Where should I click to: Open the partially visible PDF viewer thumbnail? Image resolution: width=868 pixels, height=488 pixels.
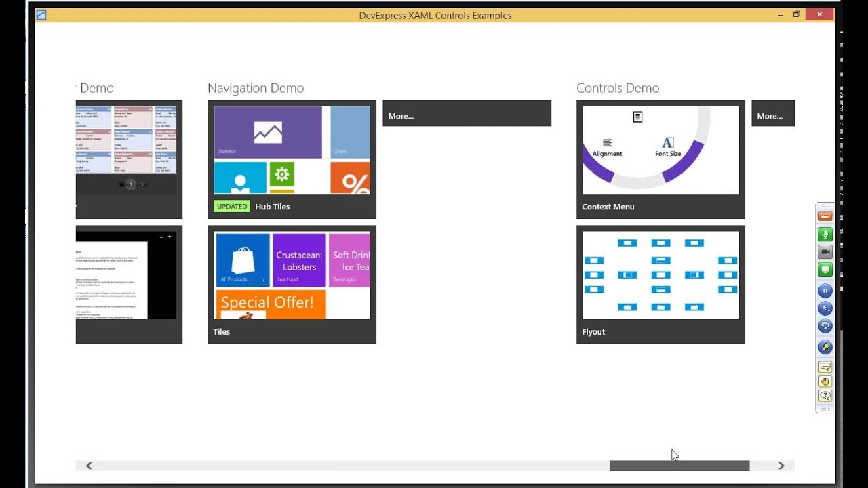[129, 285]
